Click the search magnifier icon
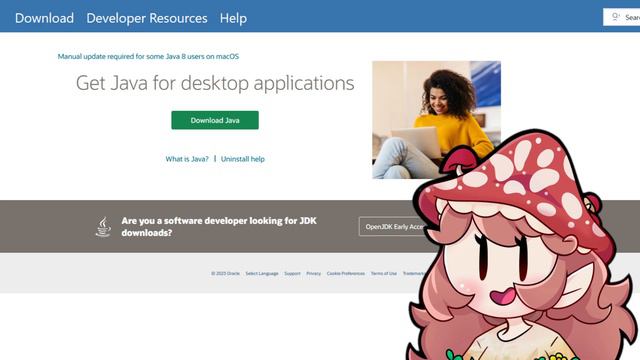Image resolution: width=640 pixels, height=360 pixels. [x=616, y=17]
